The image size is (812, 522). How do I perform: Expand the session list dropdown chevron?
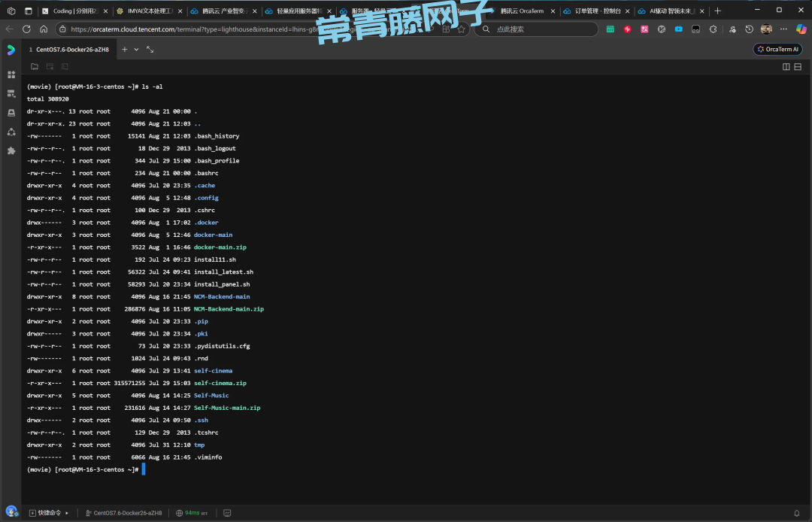[136, 49]
